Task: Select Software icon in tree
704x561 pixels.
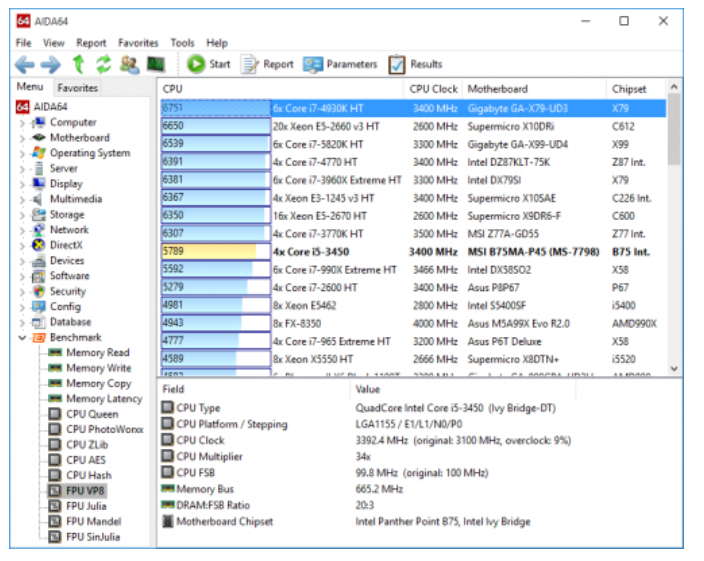Action: pos(39,276)
